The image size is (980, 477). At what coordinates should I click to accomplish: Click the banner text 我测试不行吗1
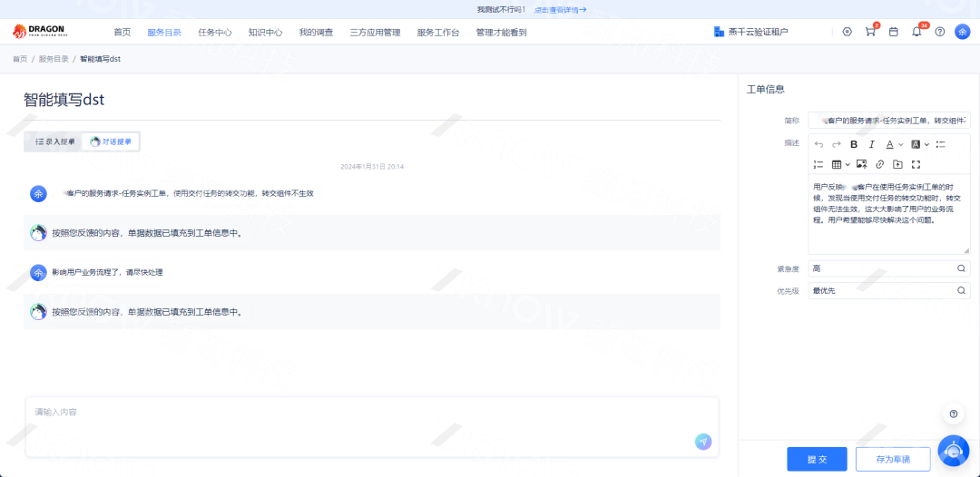501,9
